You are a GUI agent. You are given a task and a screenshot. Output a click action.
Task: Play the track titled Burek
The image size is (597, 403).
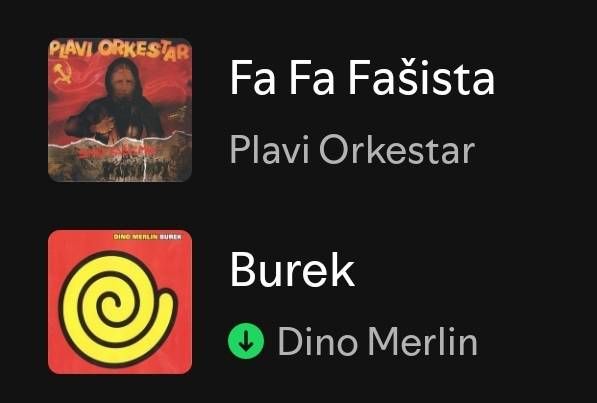point(292,269)
